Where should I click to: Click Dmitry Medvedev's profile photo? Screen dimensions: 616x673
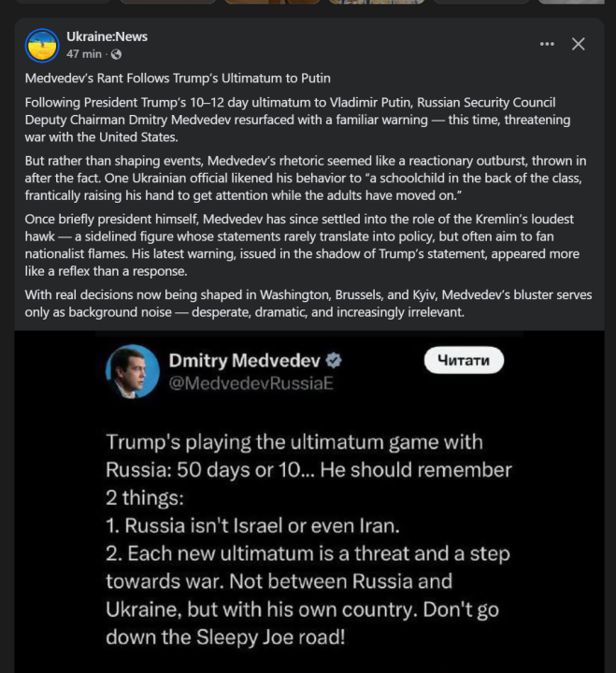click(130, 369)
